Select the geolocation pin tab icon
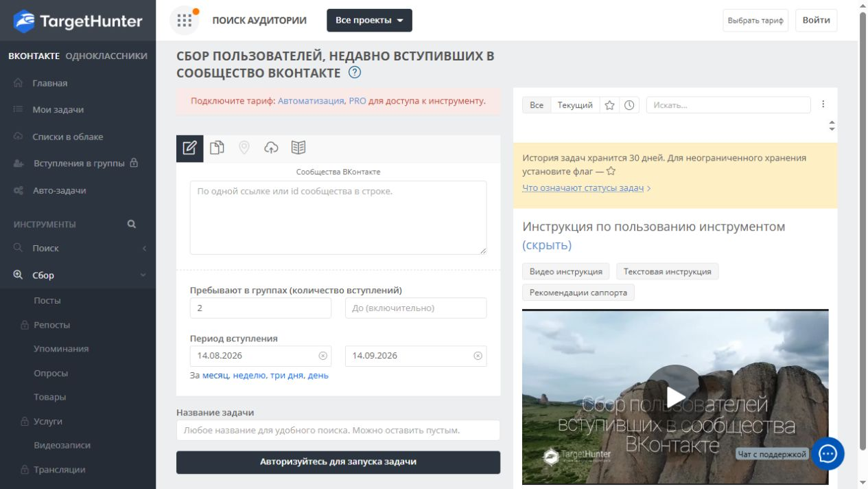The height and width of the screenshot is (489, 868). (244, 148)
